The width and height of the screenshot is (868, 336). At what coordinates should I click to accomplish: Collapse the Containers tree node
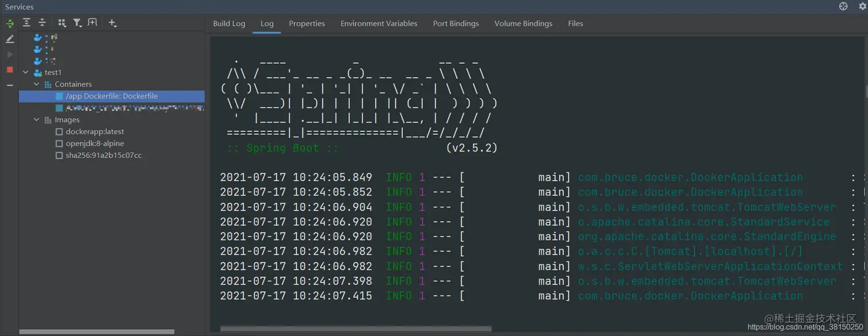[37, 84]
